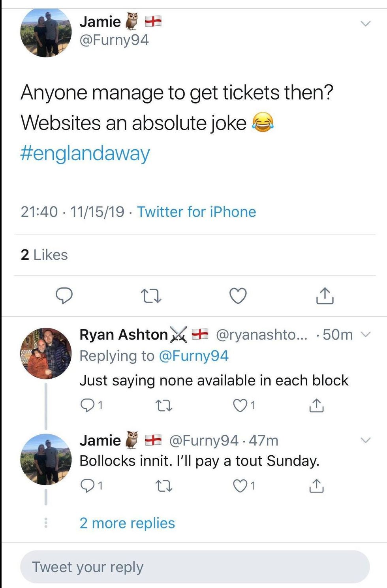This screenshot has width=387, height=588.
Task: Retweet Jamie's 'pay a tout' reply
Action: tap(163, 486)
